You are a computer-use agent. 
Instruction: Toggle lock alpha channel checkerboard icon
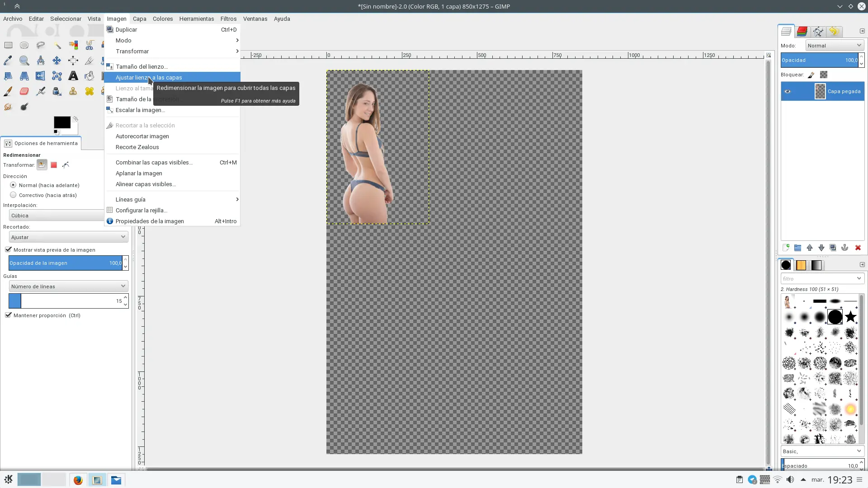pyautogui.click(x=824, y=75)
